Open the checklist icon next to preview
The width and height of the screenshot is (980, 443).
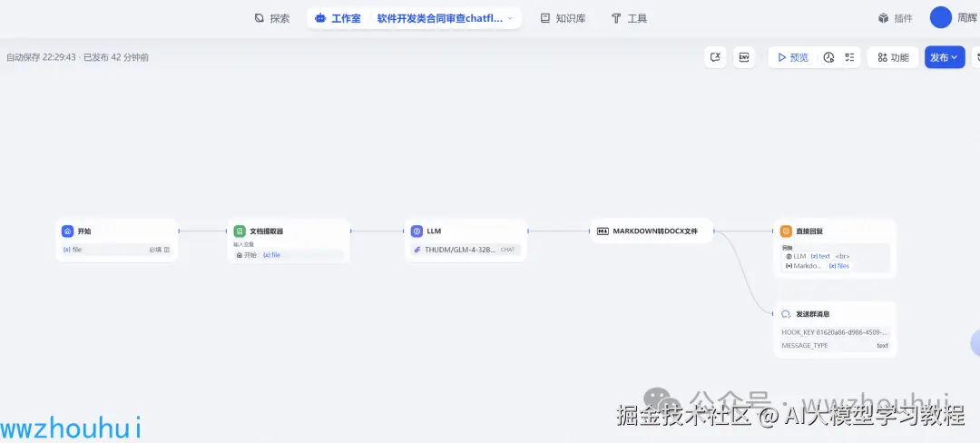tap(849, 57)
